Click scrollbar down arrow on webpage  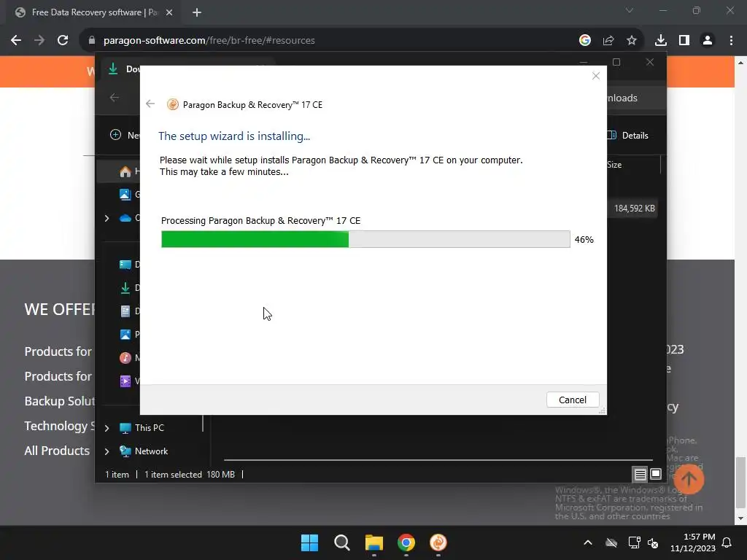[740, 518]
